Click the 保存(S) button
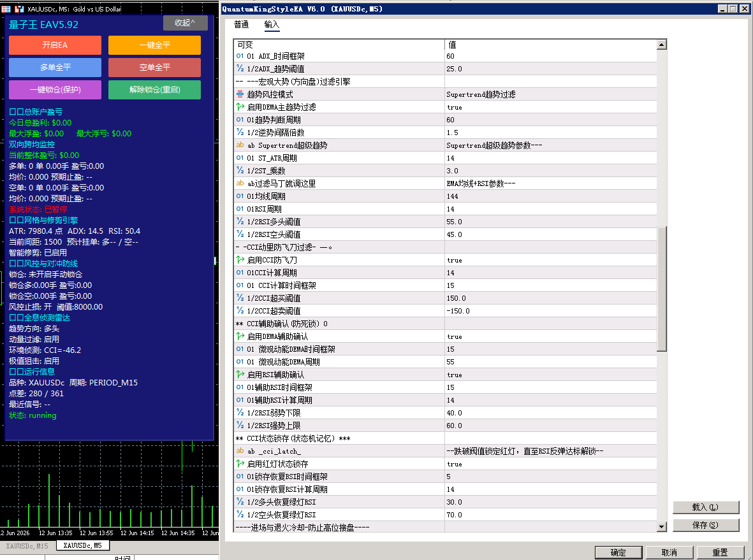Screen dimensions: 753x560 pyautogui.click(x=705, y=525)
